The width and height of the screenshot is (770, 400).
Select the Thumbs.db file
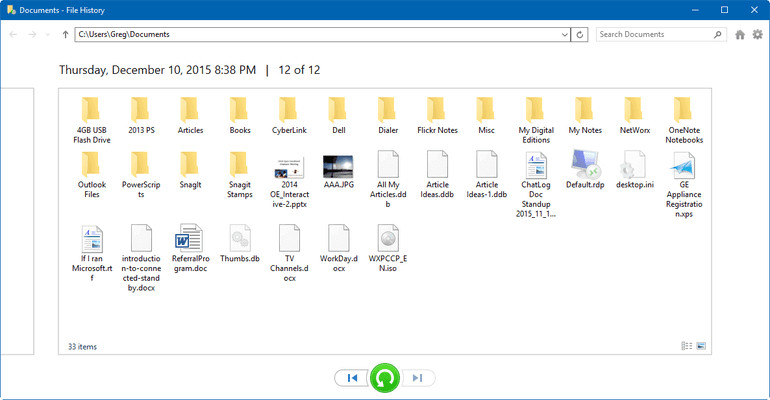coord(240,243)
